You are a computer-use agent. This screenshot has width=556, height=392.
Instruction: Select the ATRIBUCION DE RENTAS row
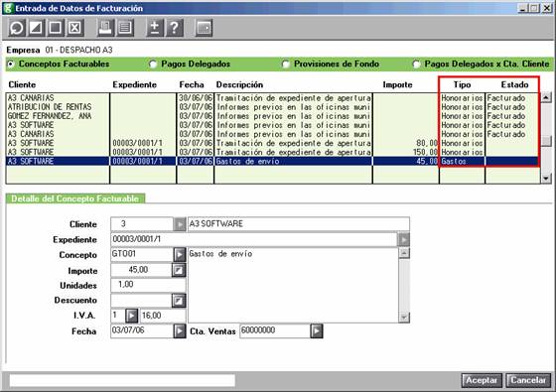(273, 107)
